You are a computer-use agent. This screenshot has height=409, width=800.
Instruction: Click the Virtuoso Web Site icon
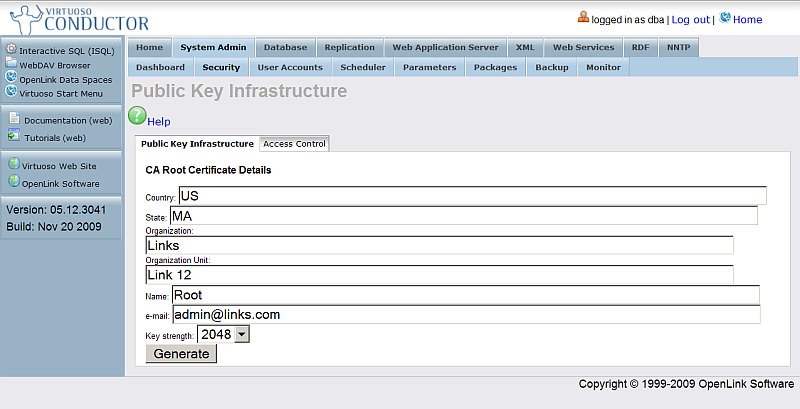(14, 164)
